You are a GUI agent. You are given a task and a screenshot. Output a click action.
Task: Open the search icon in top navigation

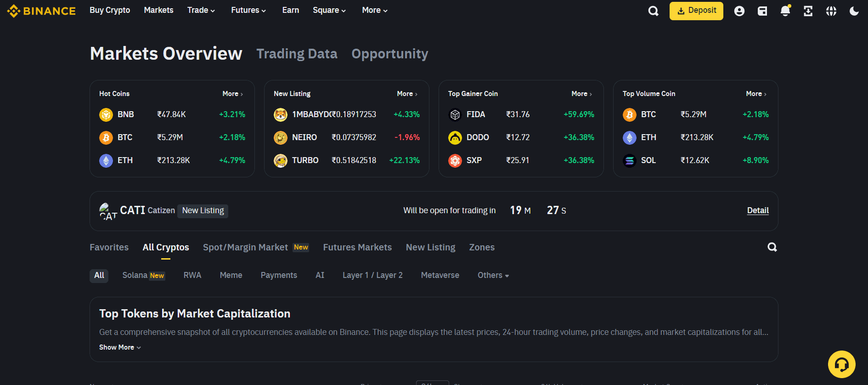tap(653, 11)
